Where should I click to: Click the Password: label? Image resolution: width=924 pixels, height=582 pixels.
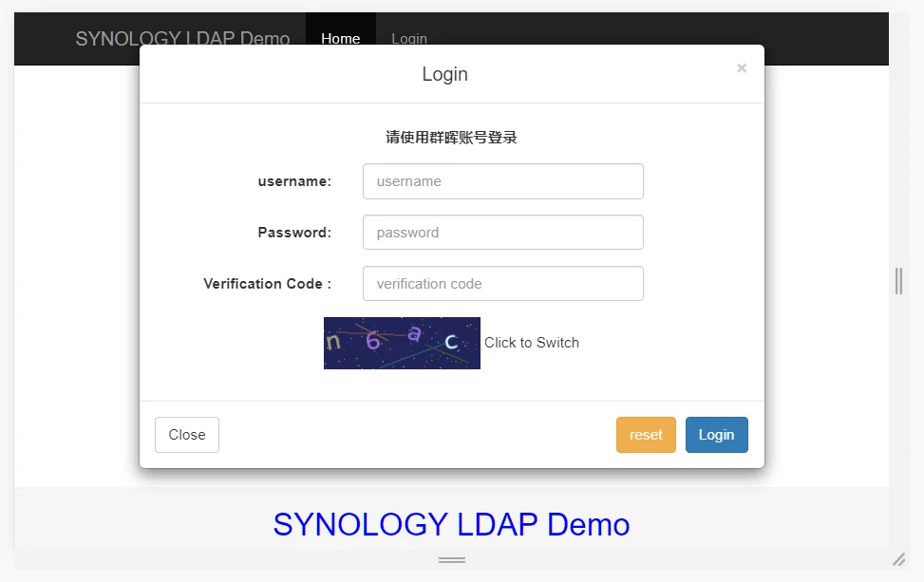click(294, 233)
